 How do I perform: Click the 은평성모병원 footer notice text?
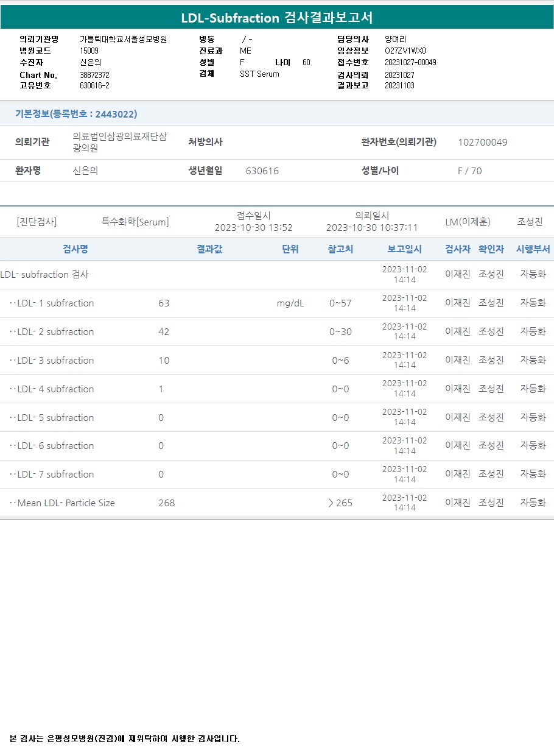pyautogui.click(x=125, y=739)
